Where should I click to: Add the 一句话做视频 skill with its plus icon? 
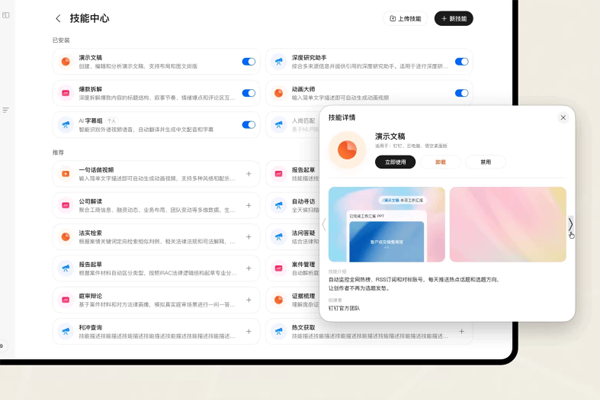click(249, 174)
